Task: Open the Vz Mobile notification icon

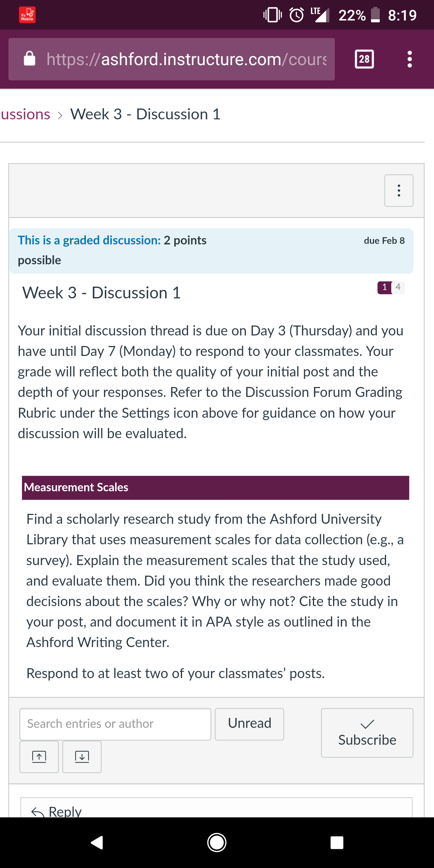Action: [27, 15]
